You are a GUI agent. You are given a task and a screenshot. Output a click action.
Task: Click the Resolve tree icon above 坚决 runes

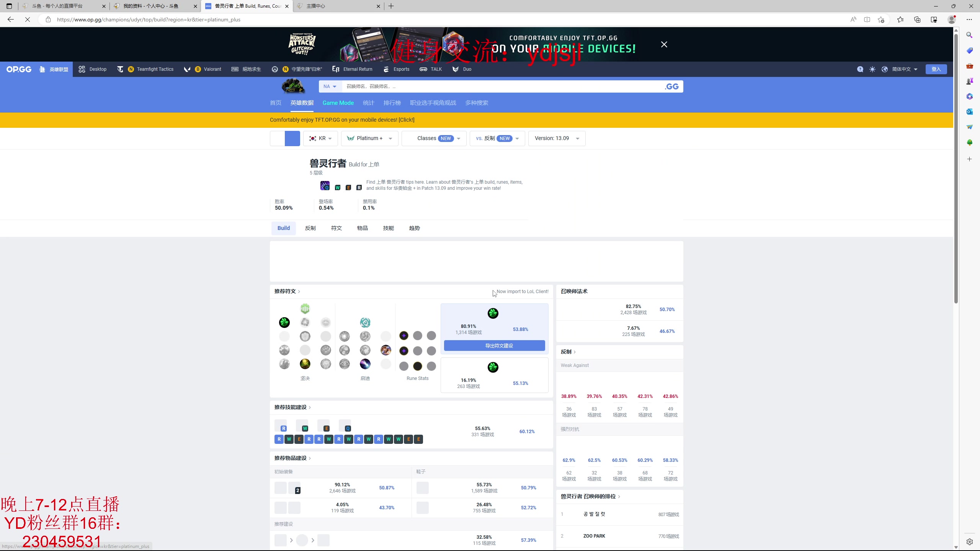(x=305, y=308)
